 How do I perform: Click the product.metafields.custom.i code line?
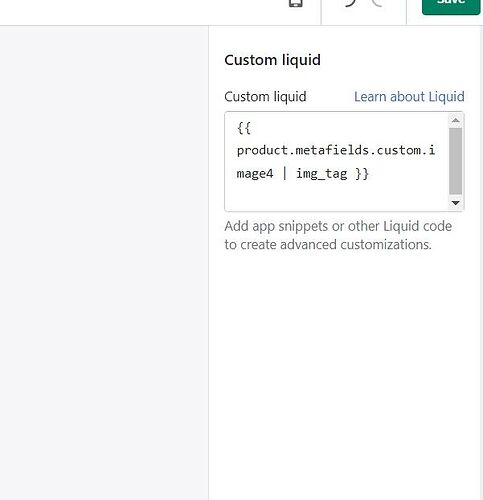pyautogui.click(x=336, y=150)
